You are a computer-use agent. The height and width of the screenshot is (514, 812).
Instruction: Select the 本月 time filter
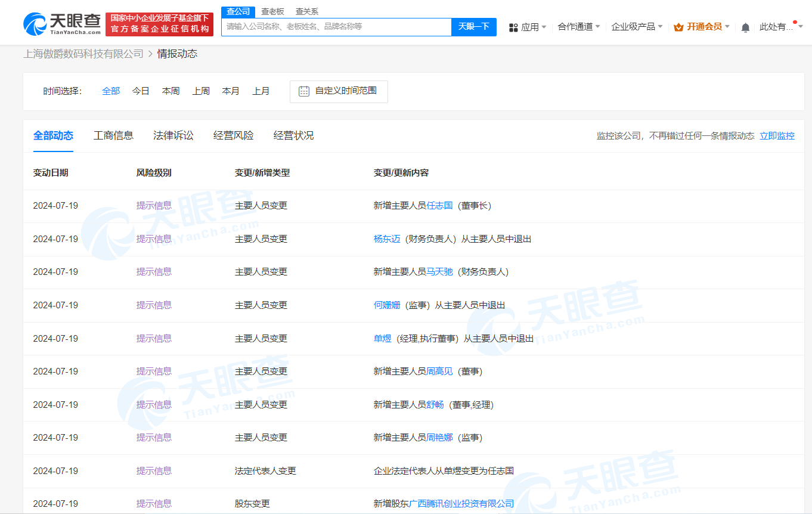tap(231, 91)
